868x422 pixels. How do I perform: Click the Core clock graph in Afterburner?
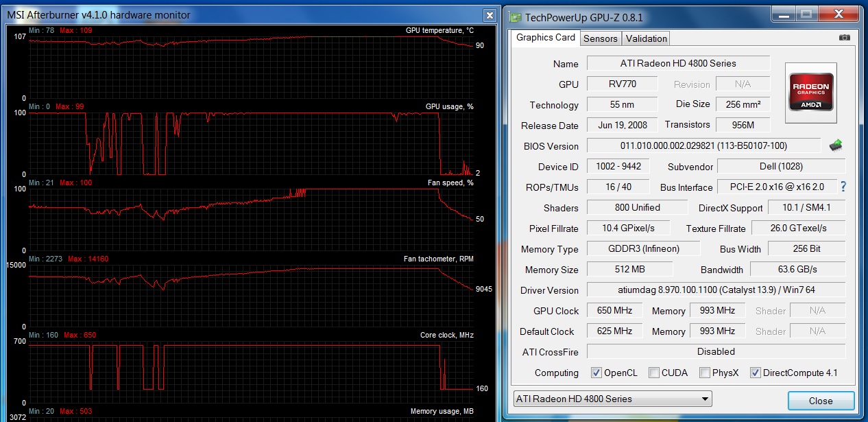click(251, 372)
